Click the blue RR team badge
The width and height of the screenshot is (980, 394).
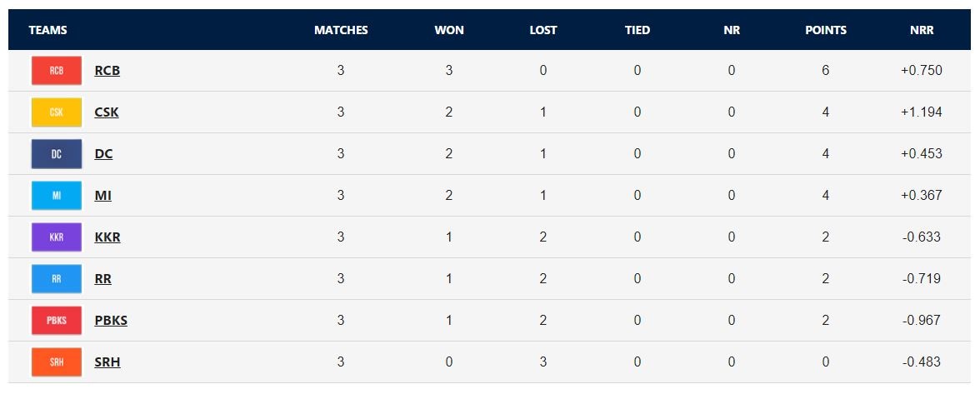[57, 279]
